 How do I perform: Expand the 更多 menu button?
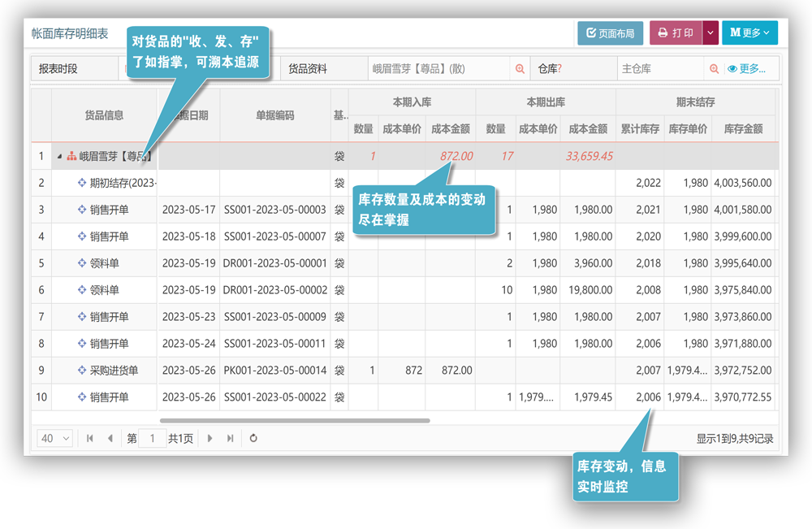749,33
